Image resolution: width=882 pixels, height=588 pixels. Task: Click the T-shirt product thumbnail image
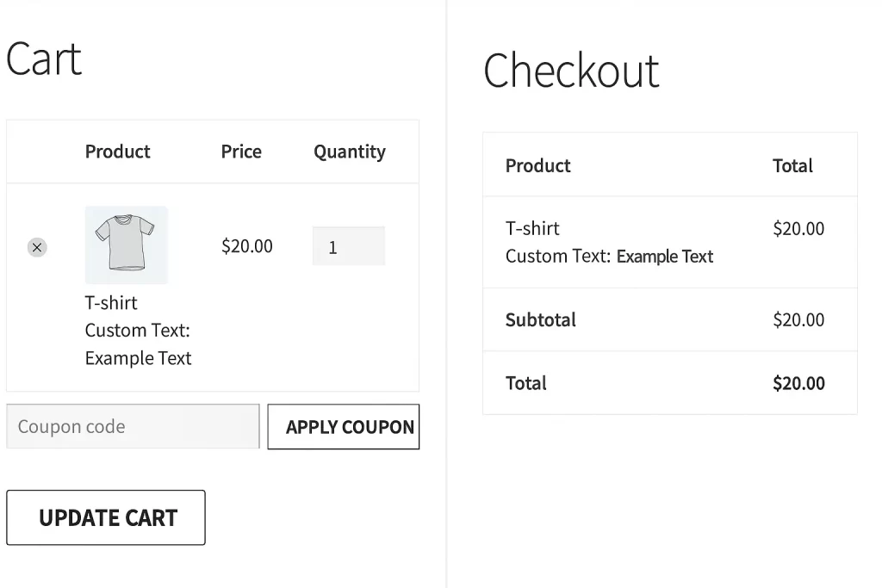tap(126, 244)
